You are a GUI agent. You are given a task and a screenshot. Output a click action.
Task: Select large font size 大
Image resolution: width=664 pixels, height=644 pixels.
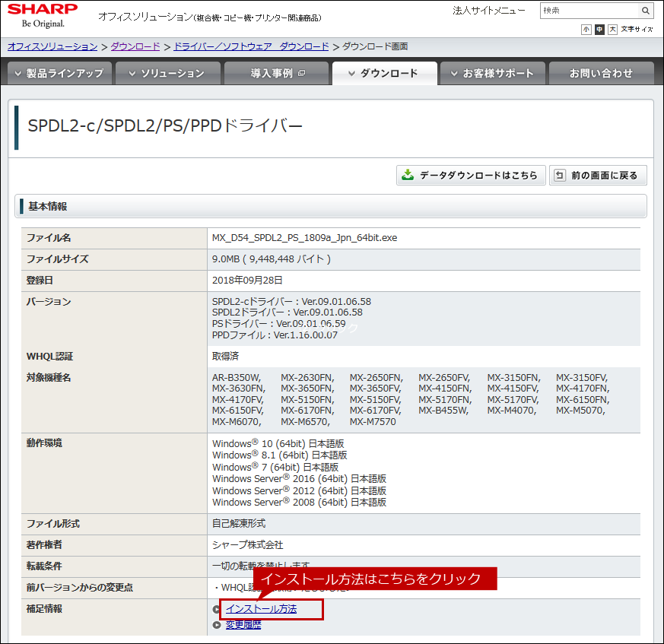coord(612,29)
